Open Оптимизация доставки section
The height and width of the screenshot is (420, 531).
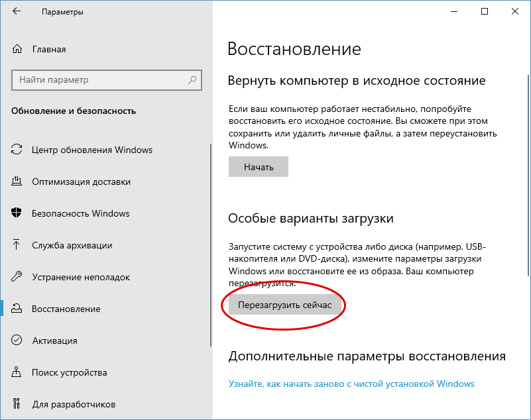point(82,182)
